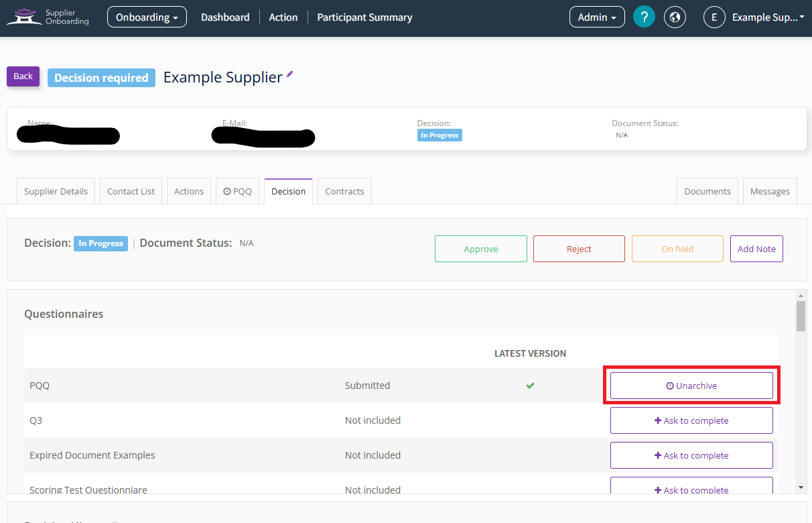
Task: Open the PQQ tab
Action: [237, 191]
